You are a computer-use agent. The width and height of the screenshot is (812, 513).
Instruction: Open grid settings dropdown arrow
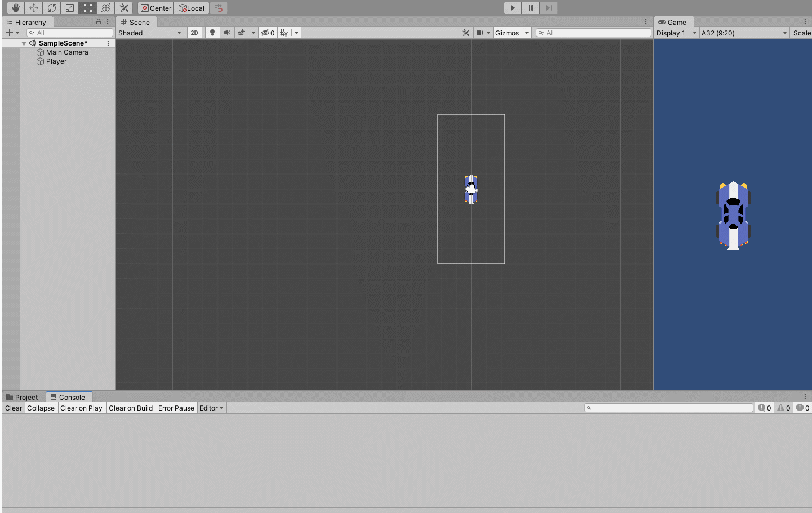coord(296,33)
